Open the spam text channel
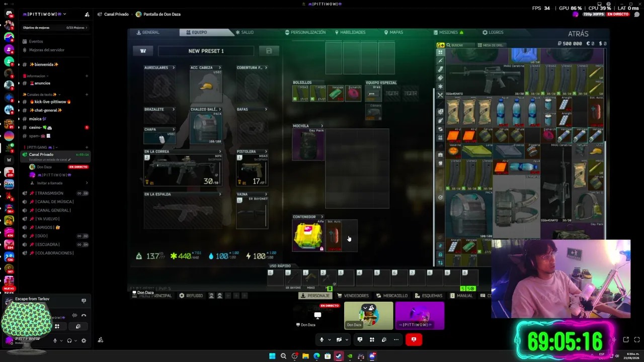Screen dimensions: 644x362 tap(40, 136)
